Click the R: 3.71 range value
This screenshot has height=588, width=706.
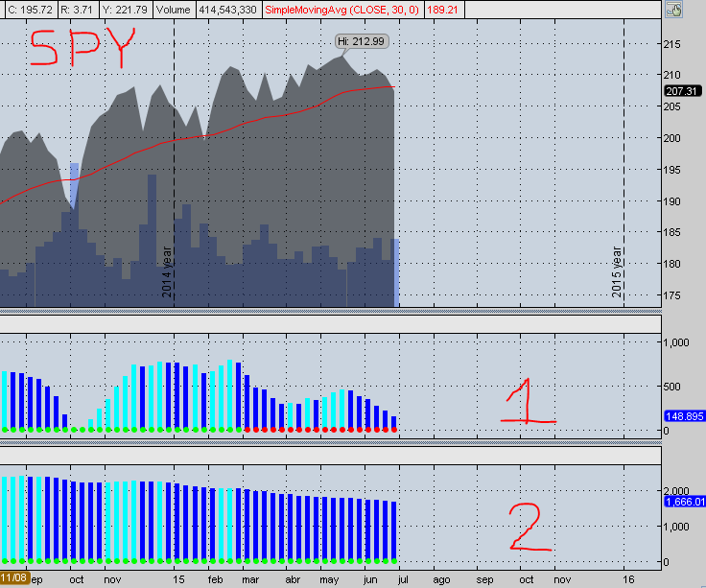pyautogui.click(x=77, y=10)
